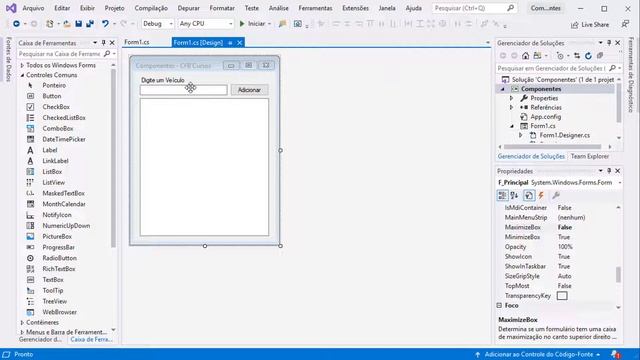The width and height of the screenshot is (640, 360).
Task: Close the Form1.cs [Design] tab
Action: click(x=240, y=42)
